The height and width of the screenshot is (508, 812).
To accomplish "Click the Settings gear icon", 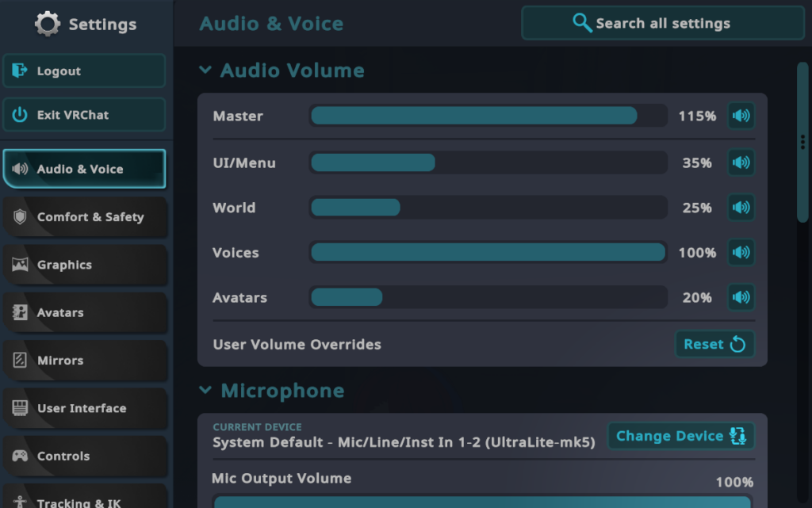I will pyautogui.click(x=48, y=24).
